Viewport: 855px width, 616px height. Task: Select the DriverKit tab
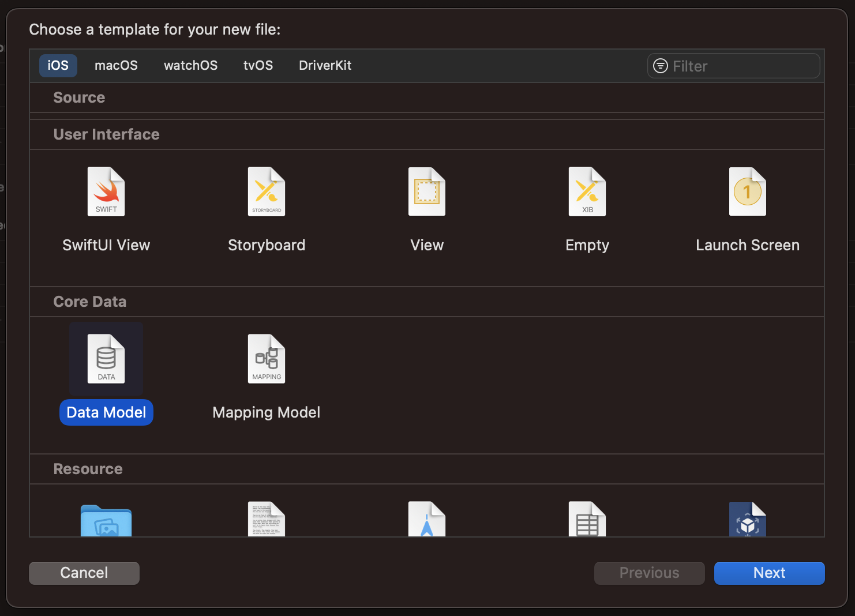pos(325,65)
